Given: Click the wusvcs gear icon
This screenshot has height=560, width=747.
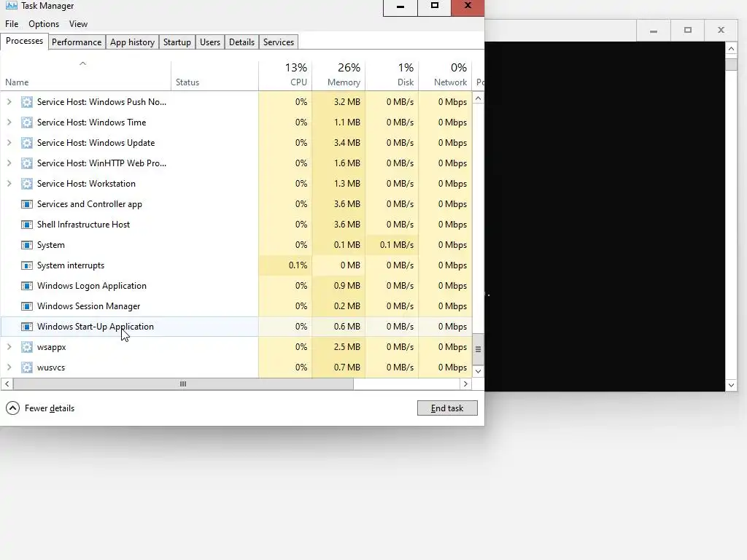Looking at the screenshot, I should [27, 367].
